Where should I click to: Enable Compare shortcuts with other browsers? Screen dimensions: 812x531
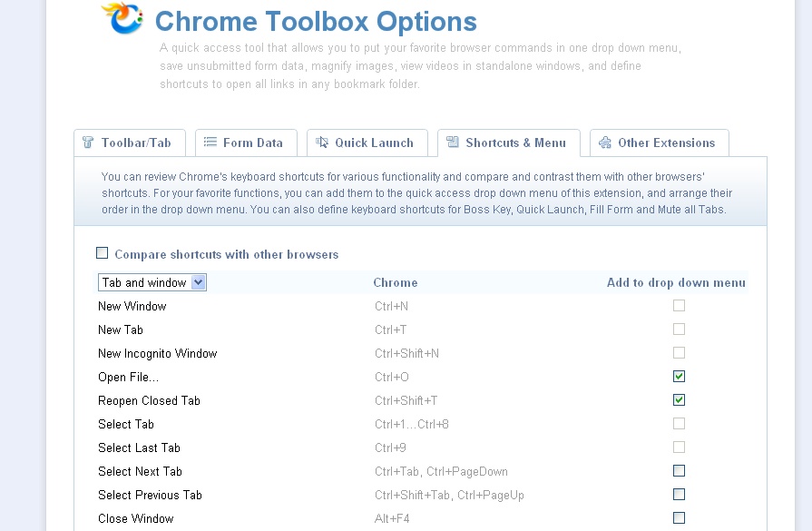pyautogui.click(x=102, y=252)
